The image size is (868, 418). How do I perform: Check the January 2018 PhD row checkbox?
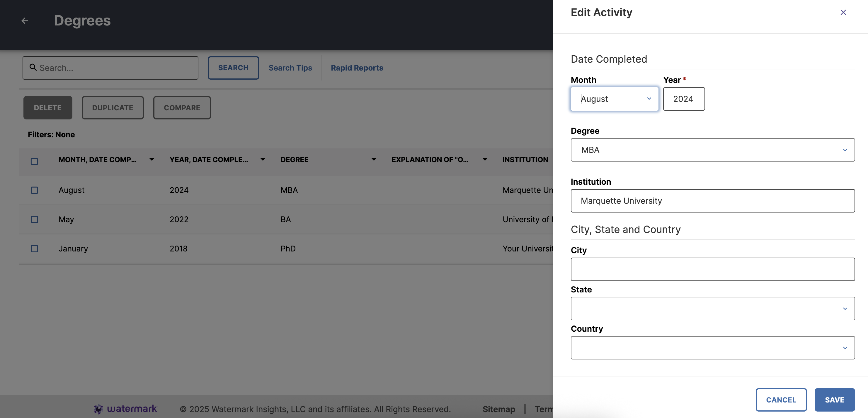pos(34,249)
